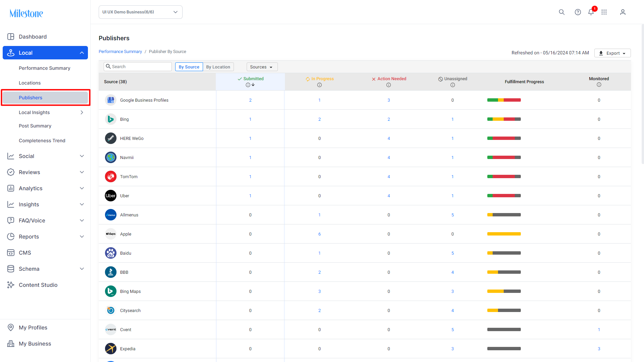This screenshot has height=362, width=644.
Task: Click the Cvent logo
Action: coord(110,329)
